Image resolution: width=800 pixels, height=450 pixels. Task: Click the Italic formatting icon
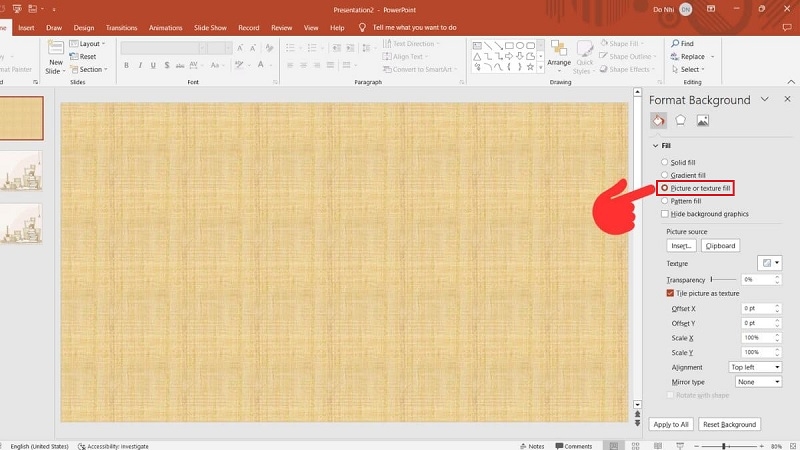coord(140,65)
